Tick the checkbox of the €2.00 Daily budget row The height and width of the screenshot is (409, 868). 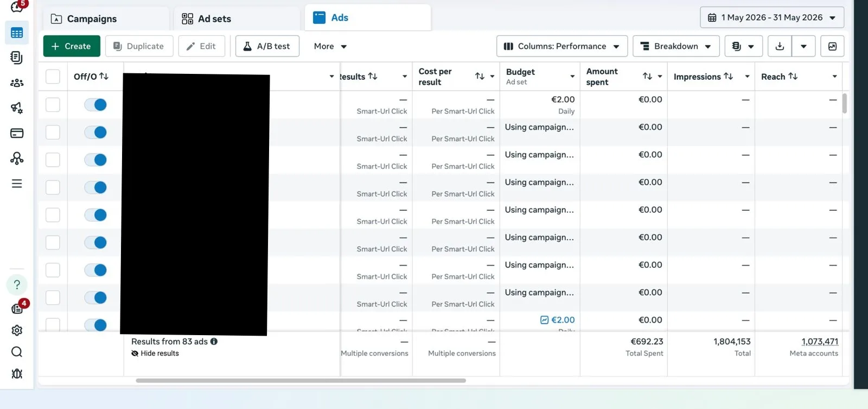tap(53, 105)
